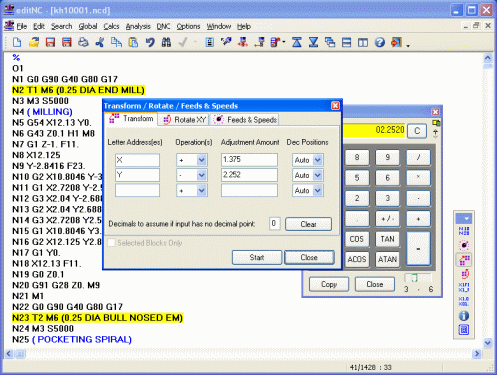The height and width of the screenshot is (375, 497).
Task: Click the cascade windows icon
Action: click(330, 42)
